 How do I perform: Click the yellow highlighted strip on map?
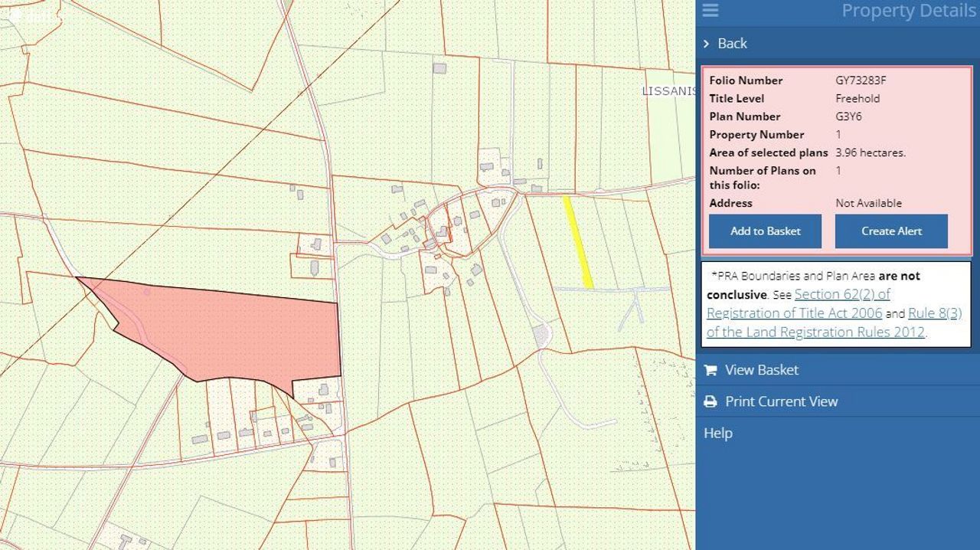pyautogui.click(x=577, y=241)
